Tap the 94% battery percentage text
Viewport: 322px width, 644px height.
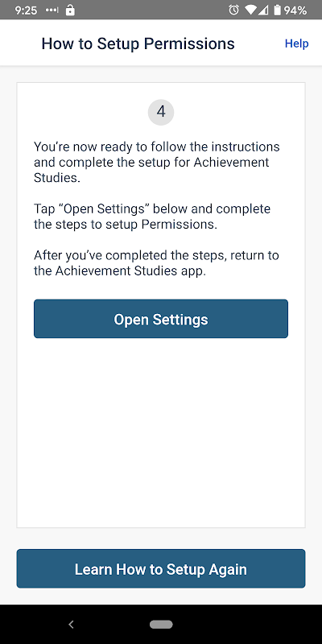(295, 10)
